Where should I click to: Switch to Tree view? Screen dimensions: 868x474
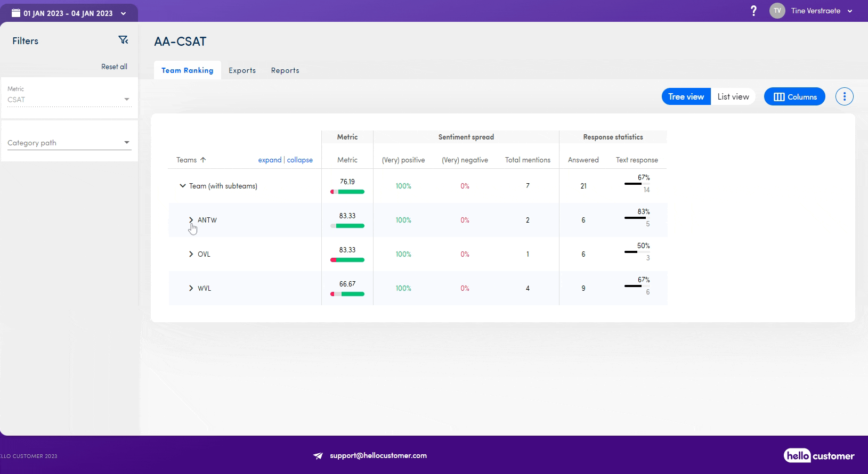point(686,96)
